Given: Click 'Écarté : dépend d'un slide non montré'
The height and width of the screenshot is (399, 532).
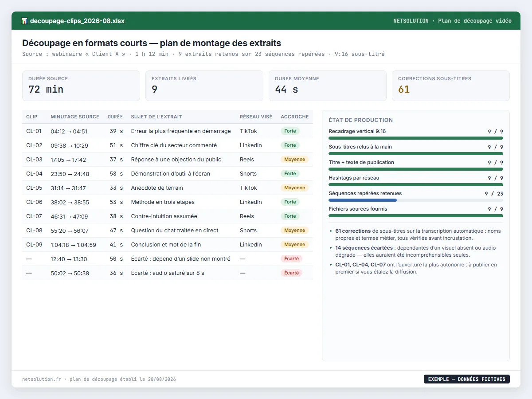Looking at the screenshot, I should [x=181, y=259].
